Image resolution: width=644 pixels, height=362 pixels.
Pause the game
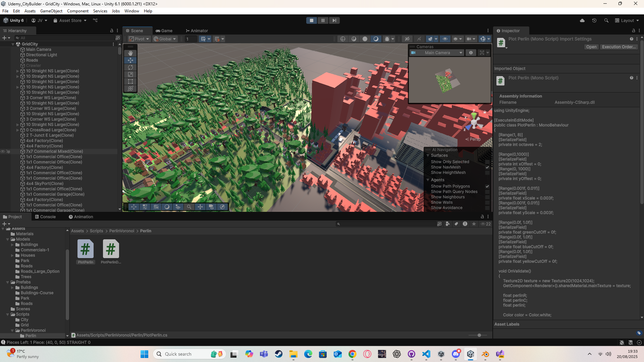coord(323,20)
